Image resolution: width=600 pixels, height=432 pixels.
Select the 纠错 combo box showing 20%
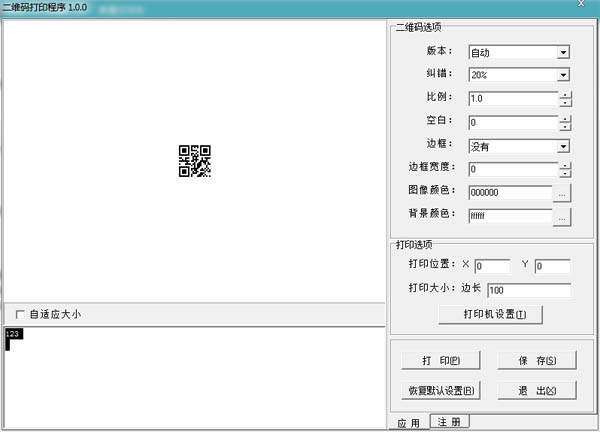click(519, 75)
